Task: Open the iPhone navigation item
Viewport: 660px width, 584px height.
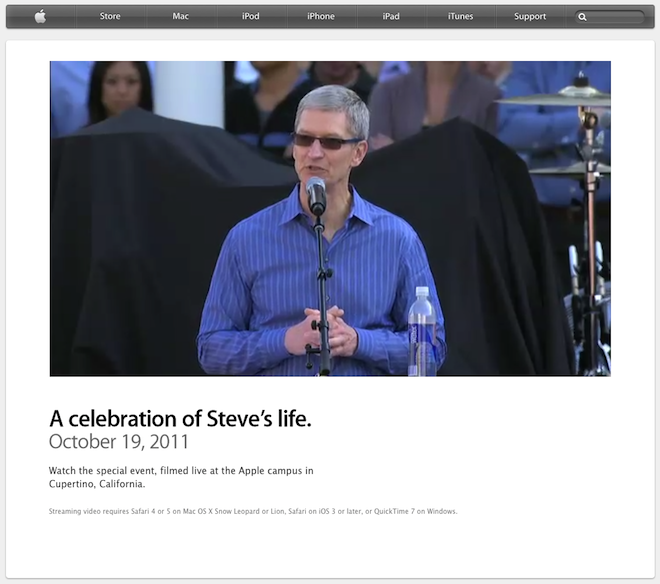Action: tap(321, 16)
